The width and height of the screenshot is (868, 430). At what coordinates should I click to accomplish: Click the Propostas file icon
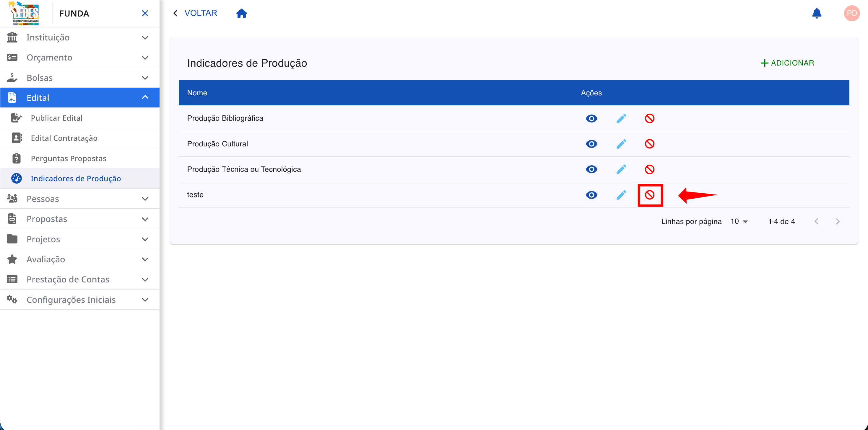[12, 219]
